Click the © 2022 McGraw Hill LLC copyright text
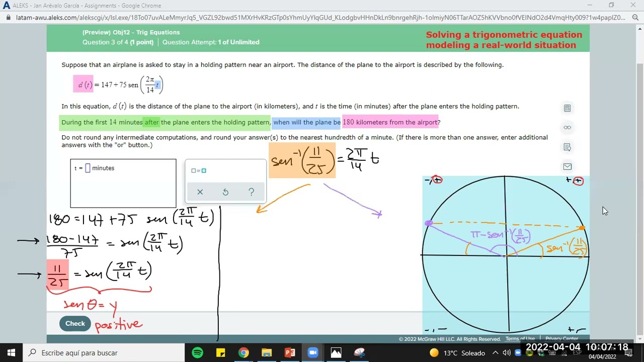The width and height of the screenshot is (644, 362). click(x=450, y=339)
